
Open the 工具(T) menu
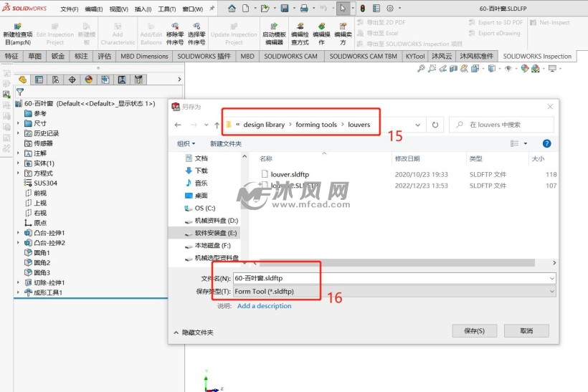pyautogui.click(x=167, y=9)
